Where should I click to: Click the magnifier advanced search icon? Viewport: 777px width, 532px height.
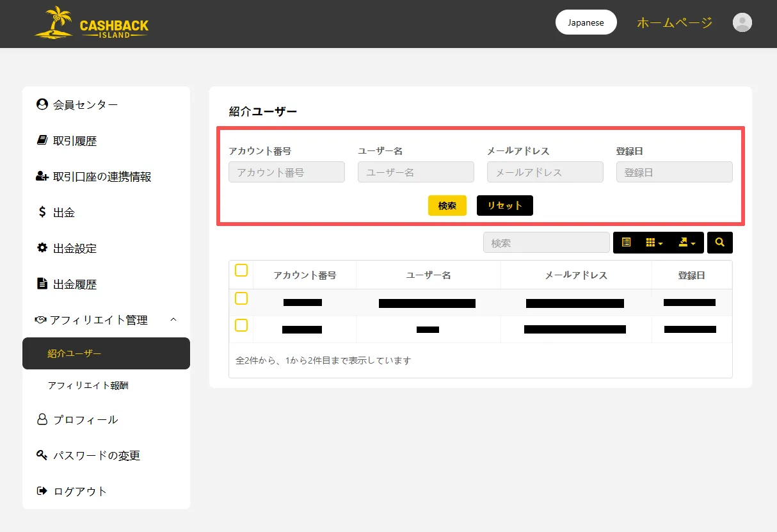(719, 243)
